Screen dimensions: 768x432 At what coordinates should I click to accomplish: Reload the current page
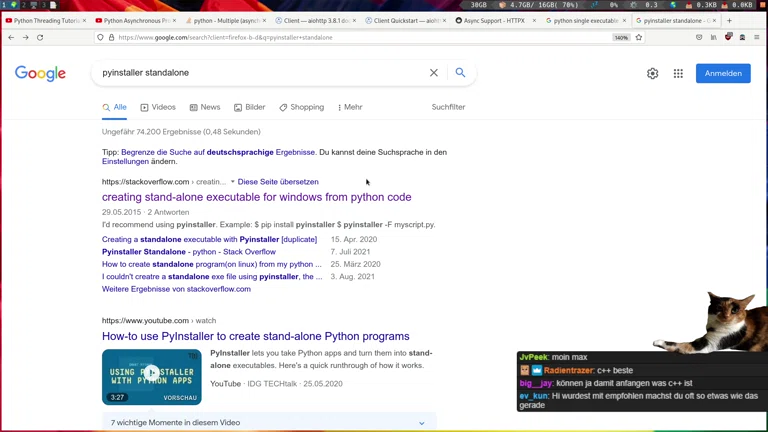tap(40, 37)
